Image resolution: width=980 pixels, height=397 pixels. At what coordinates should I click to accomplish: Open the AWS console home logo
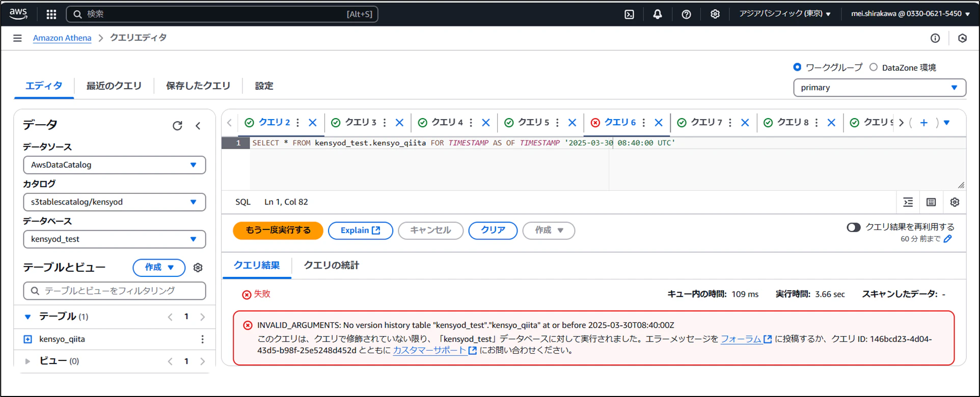pyautogui.click(x=18, y=14)
